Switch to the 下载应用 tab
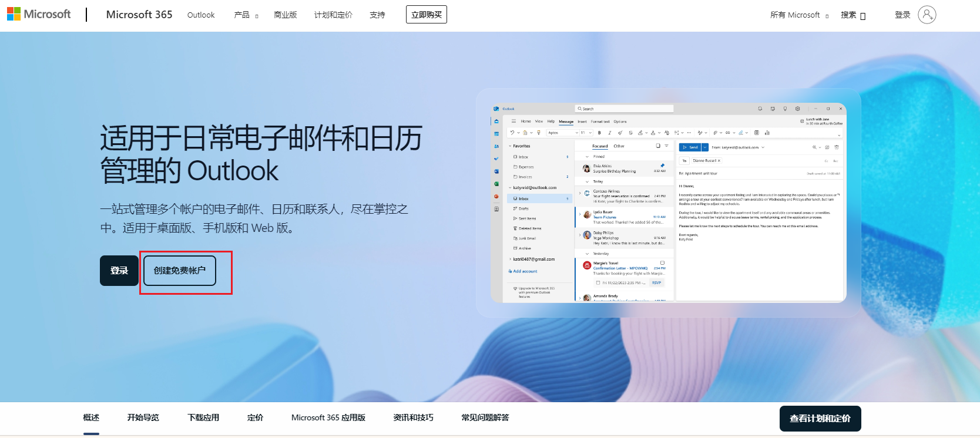 203,417
